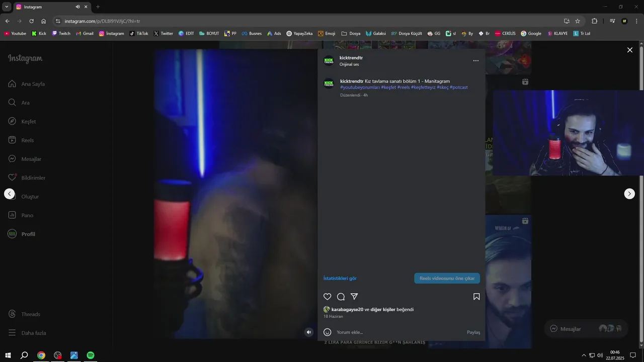Viewport: 644px width, 362px height.
Task: Open Chrome media control button
Action: 612,21
